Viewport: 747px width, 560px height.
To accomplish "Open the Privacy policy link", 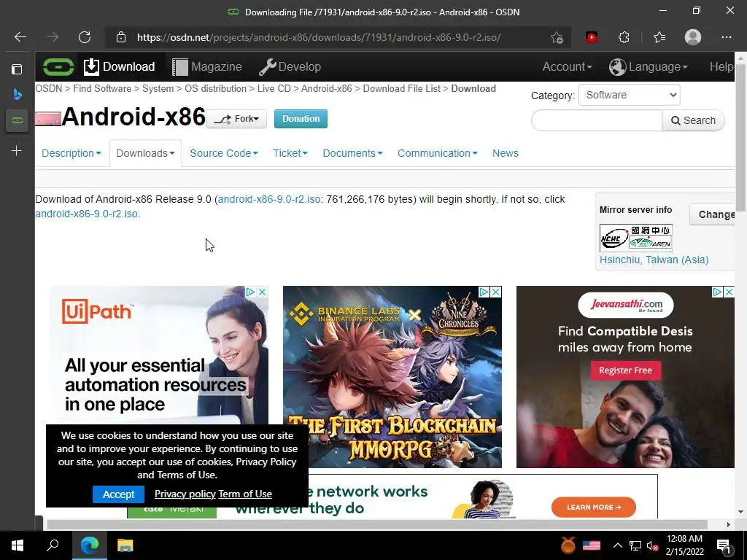I will pos(185,494).
